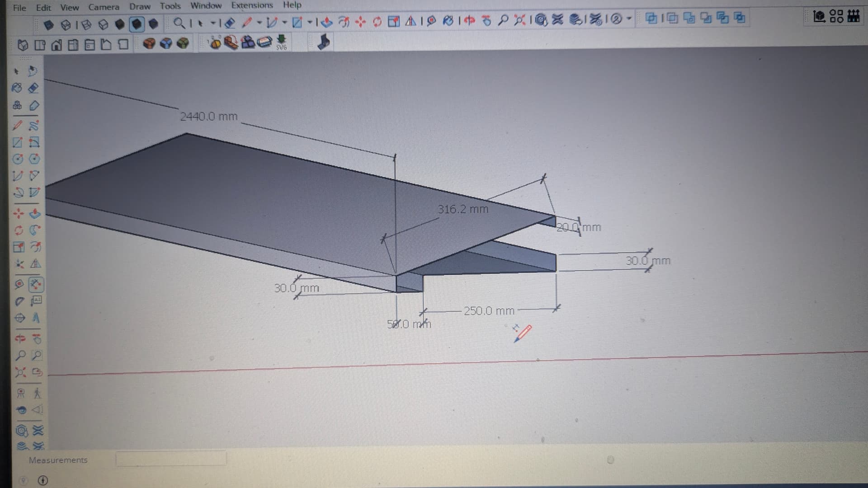Viewport: 868px width, 488px height.
Task: Choose the Paint Bucket tool in left panel
Action: pos(17,88)
